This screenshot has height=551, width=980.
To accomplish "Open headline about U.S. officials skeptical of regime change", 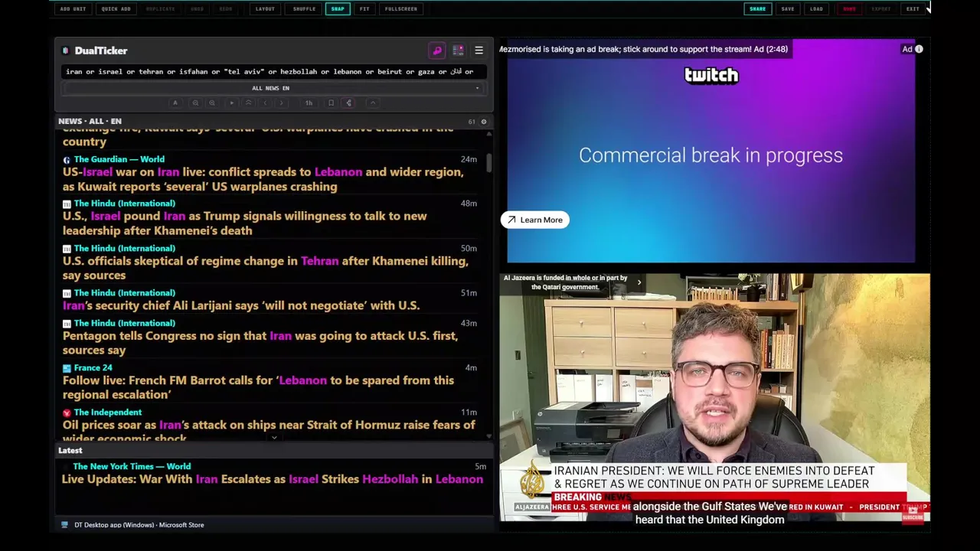I will pyautogui.click(x=266, y=268).
